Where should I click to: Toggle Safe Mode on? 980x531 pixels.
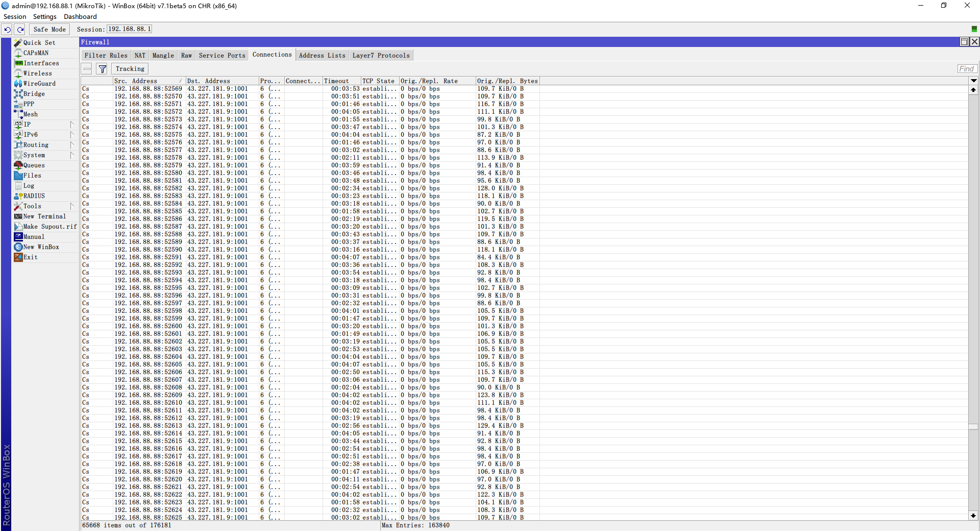(50, 30)
